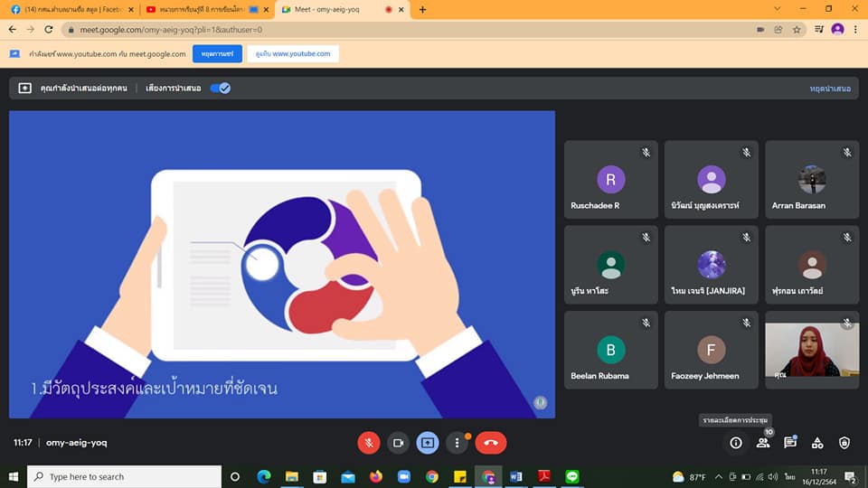The width and height of the screenshot is (868, 488).
Task: End the call with the red hang-up button
Action: [491, 443]
